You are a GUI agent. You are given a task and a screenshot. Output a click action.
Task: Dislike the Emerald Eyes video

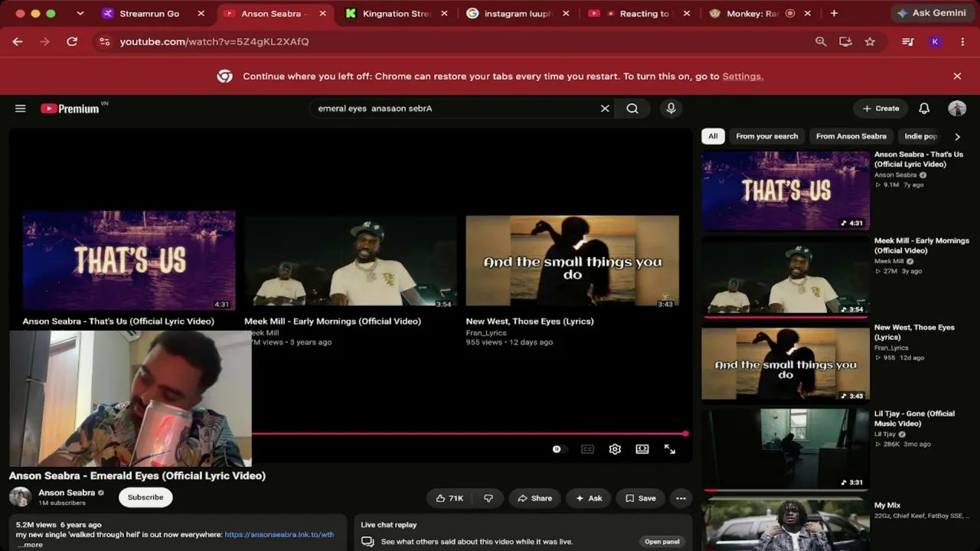point(488,498)
